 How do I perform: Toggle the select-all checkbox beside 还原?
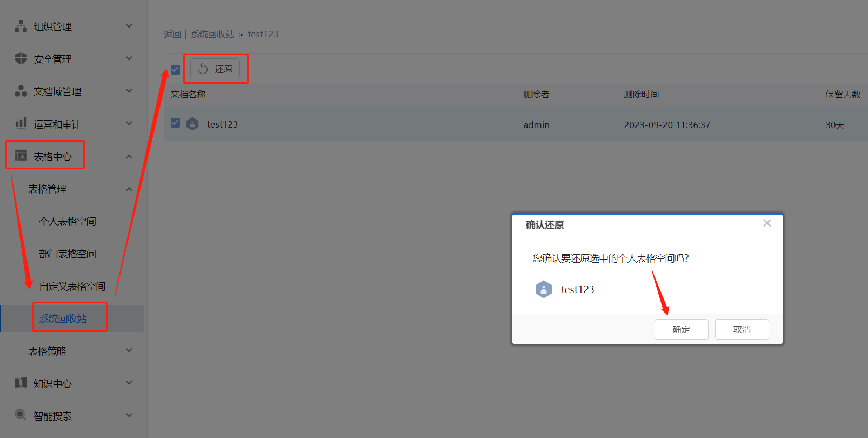pos(175,69)
